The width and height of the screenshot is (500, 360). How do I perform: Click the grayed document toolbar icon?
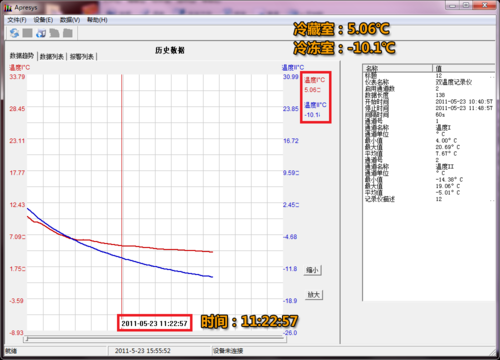(x=54, y=33)
